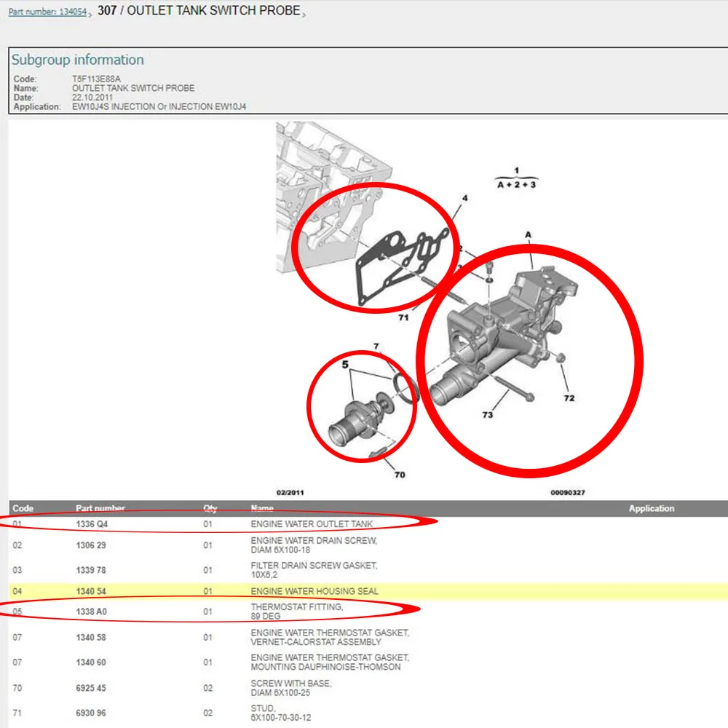Click the name 'ENGINE WATER OUTLET TANK'

pos(312,524)
